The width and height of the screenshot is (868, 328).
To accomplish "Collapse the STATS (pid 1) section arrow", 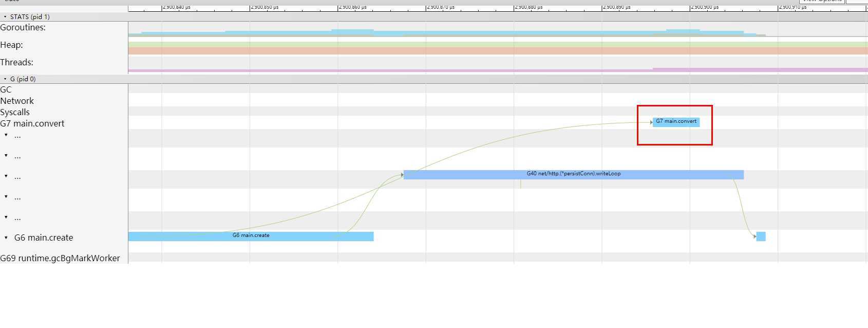I will (x=5, y=17).
